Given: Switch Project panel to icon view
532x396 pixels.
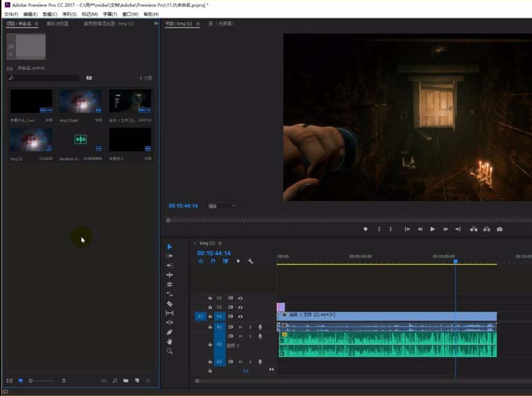Looking at the screenshot, I should click(20, 380).
